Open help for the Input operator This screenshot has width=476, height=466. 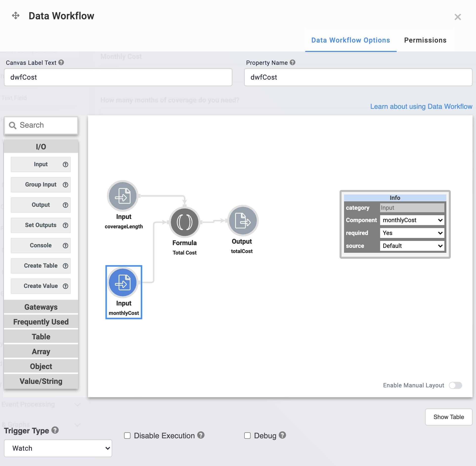click(65, 164)
